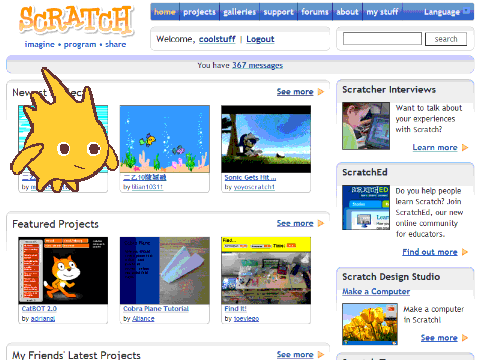Click the search text field
Viewport: 480px width, 360px height.
point(382,39)
